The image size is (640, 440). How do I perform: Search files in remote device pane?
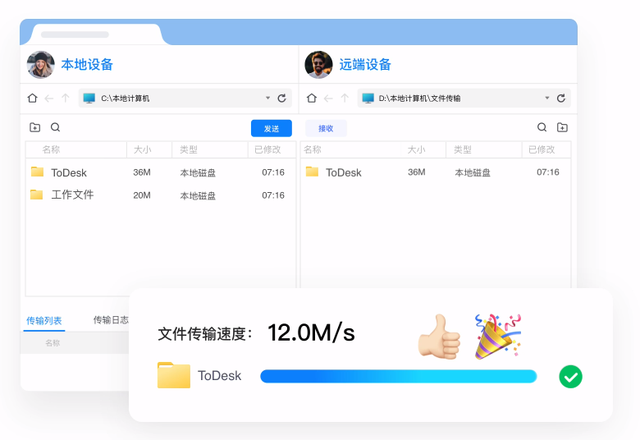[542, 127]
